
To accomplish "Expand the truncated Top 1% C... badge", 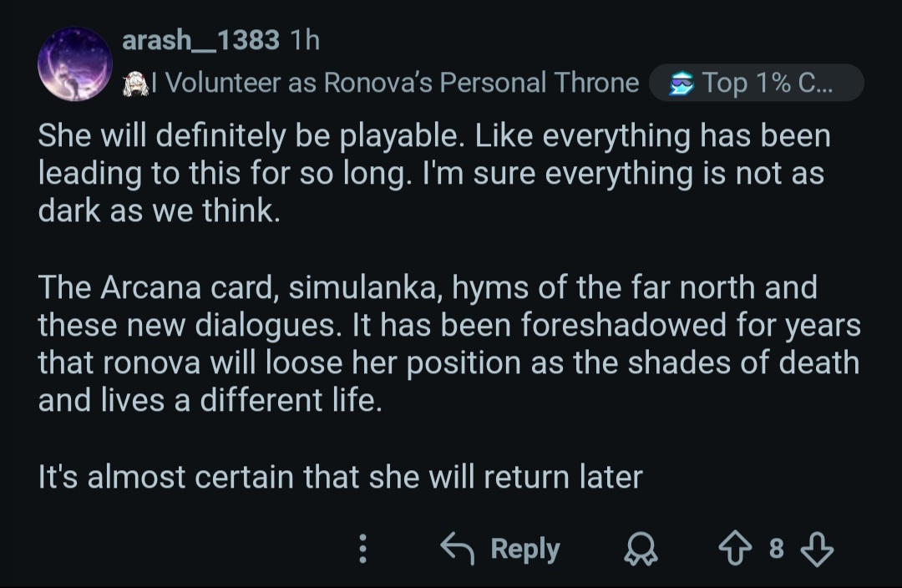I will pyautogui.click(x=757, y=83).
